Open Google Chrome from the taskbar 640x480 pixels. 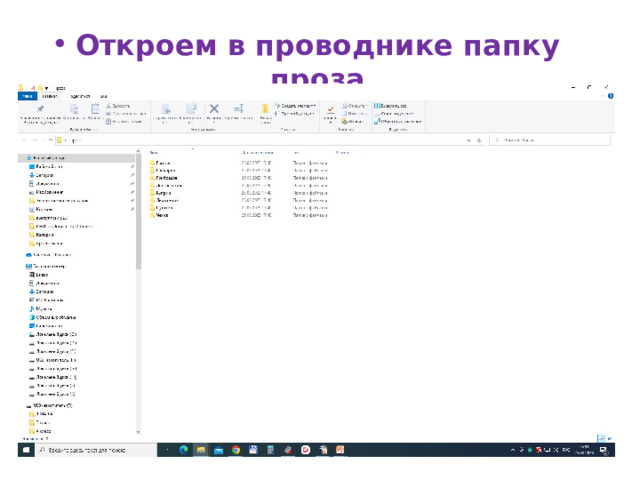click(x=236, y=450)
